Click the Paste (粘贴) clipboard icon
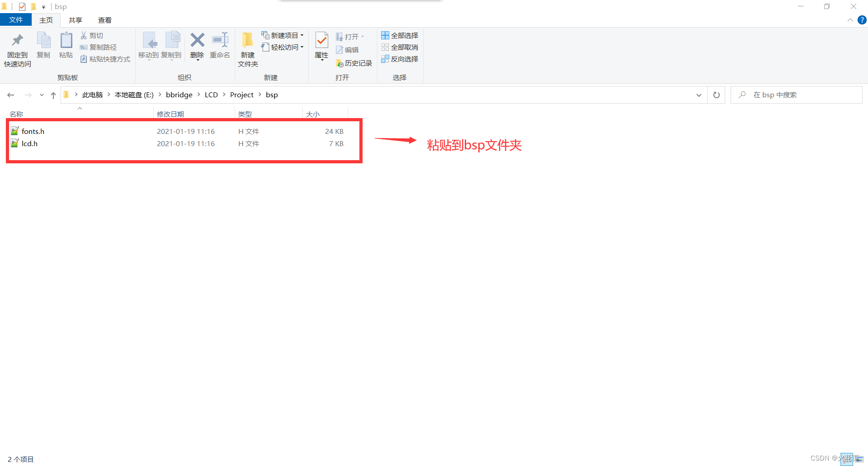Viewport: 868px width, 466px height. (x=66, y=40)
